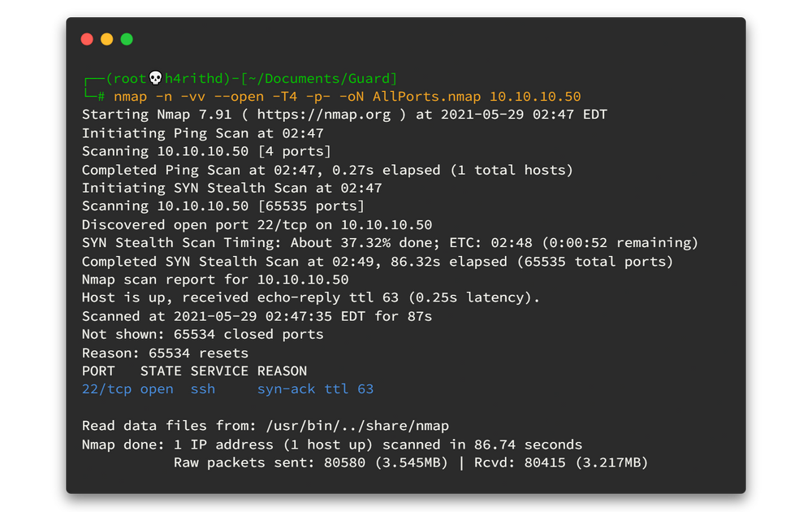Click the blue 22/tcp port entry
The image size is (812, 512).
[106, 389]
